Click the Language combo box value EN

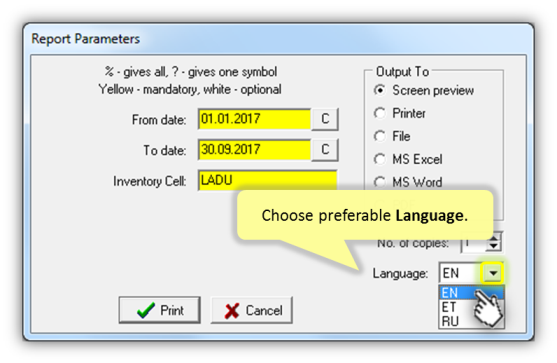[x=461, y=273]
